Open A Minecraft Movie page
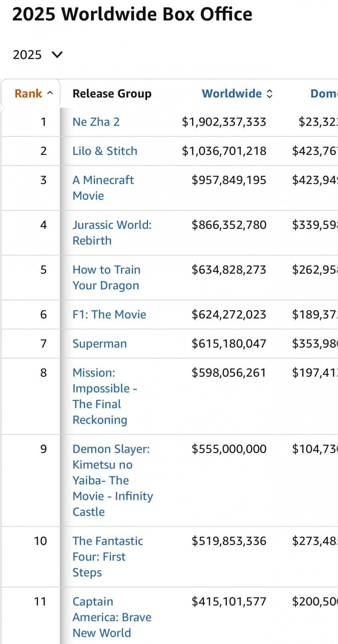This screenshot has height=644, width=338. point(103,188)
